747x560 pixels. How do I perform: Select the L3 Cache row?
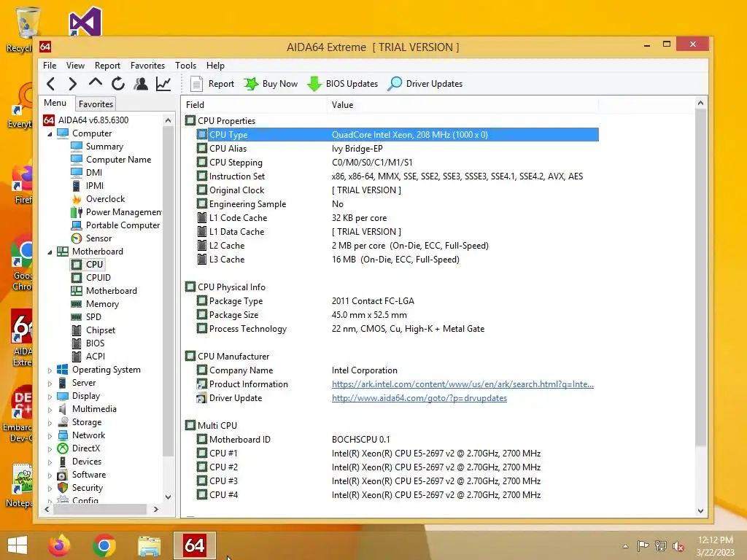[x=398, y=260]
